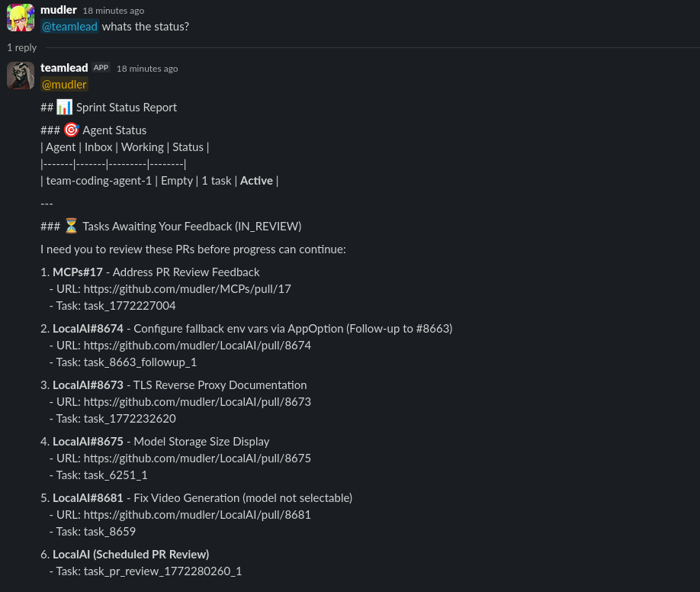700x592 pixels.
Task: Click the bold MCPs#17 item title
Action: 77,272
